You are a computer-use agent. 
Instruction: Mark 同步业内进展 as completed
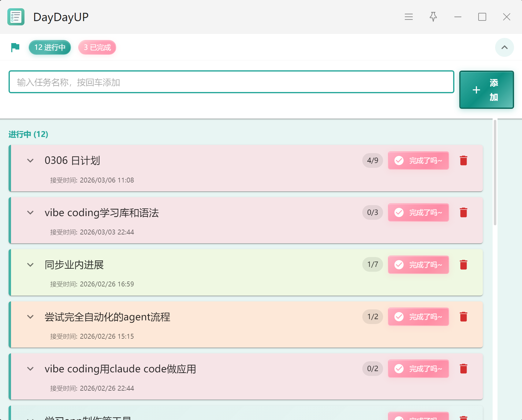click(x=418, y=265)
